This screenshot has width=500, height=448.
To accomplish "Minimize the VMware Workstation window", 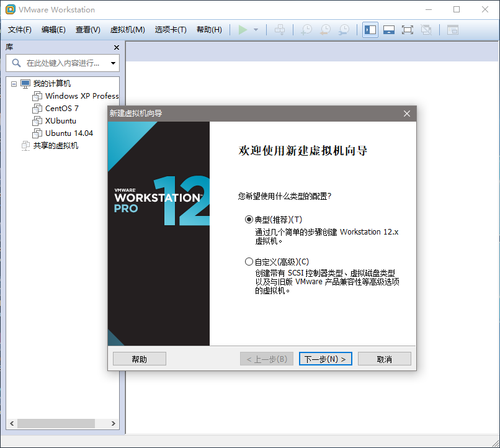I will tap(429, 9).
